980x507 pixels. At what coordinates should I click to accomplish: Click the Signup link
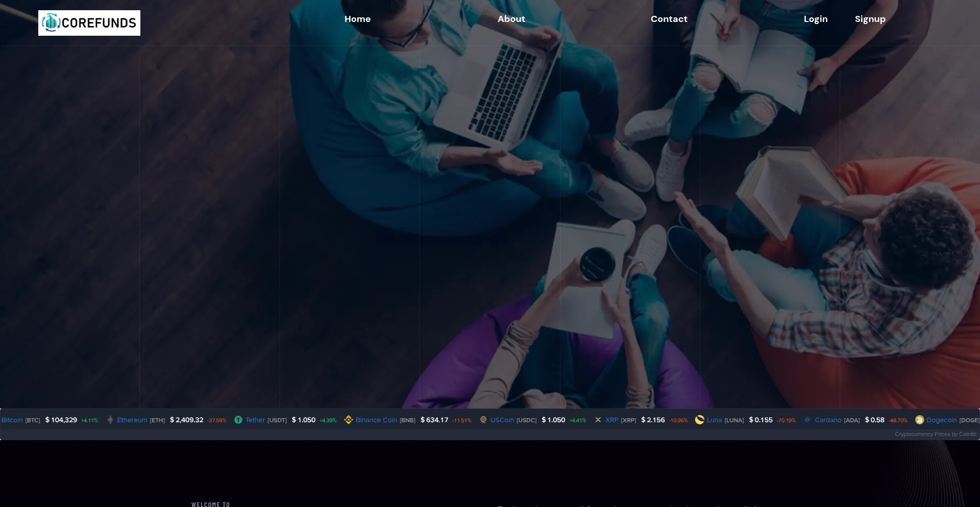(870, 19)
